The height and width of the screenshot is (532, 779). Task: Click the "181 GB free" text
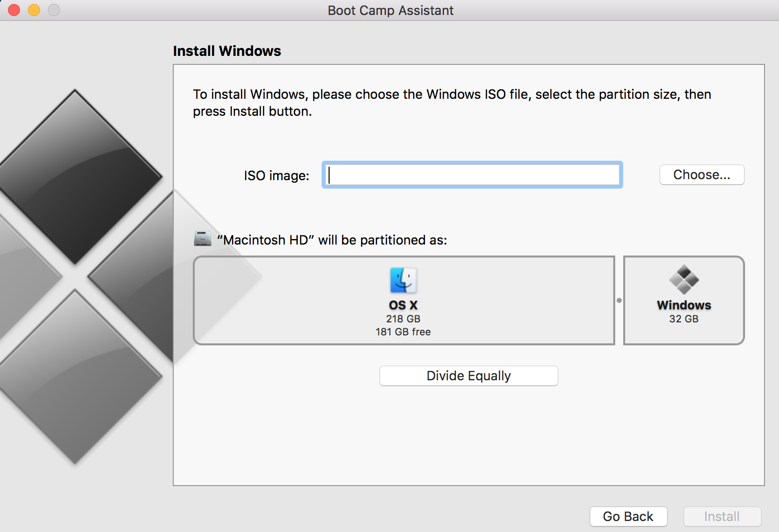pos(403,332)
